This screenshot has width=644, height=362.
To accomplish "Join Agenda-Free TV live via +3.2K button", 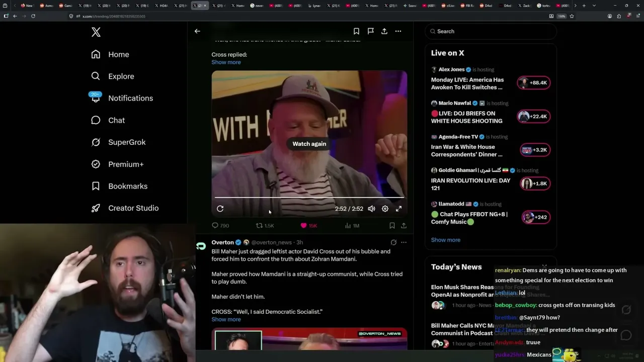I will (535, 150).
